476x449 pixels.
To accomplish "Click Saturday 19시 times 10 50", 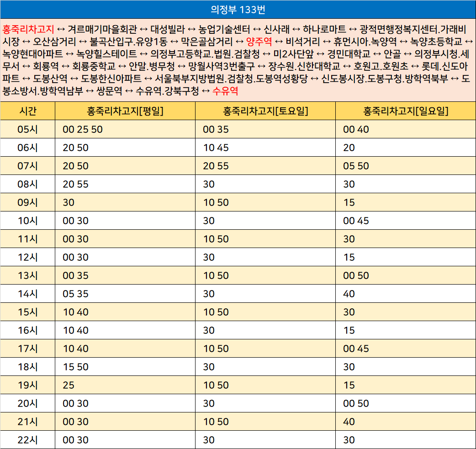I will (216, 385).
